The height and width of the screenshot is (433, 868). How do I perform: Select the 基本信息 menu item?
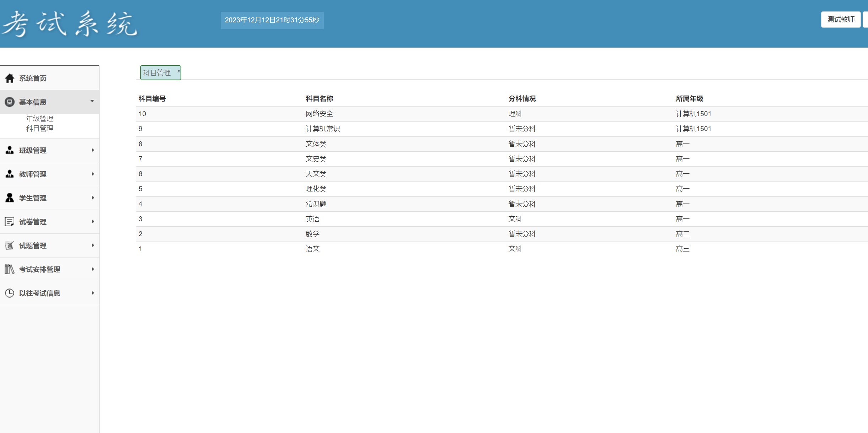pyautogui.click(x=50, y=102)
